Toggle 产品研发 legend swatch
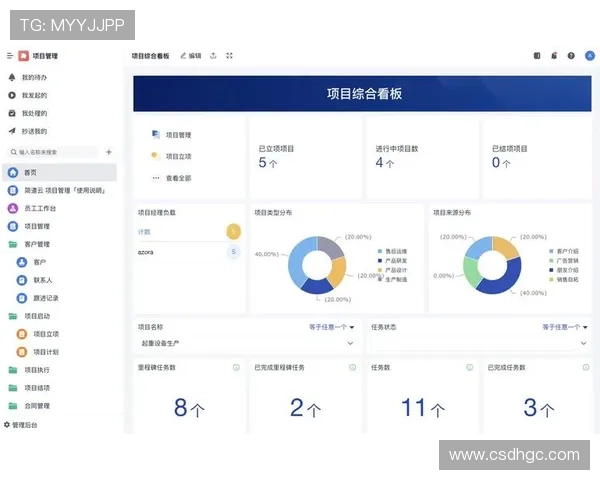The width and height of the screenshot is (600, 480). [380, 261]
